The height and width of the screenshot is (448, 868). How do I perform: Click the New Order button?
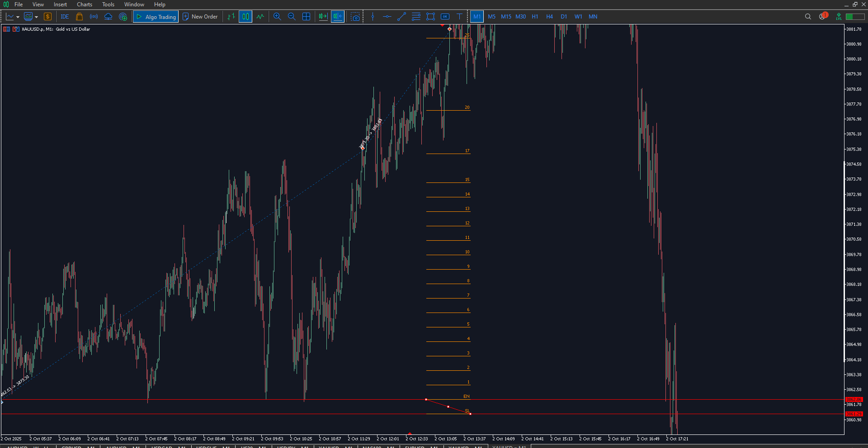[200, 17]
